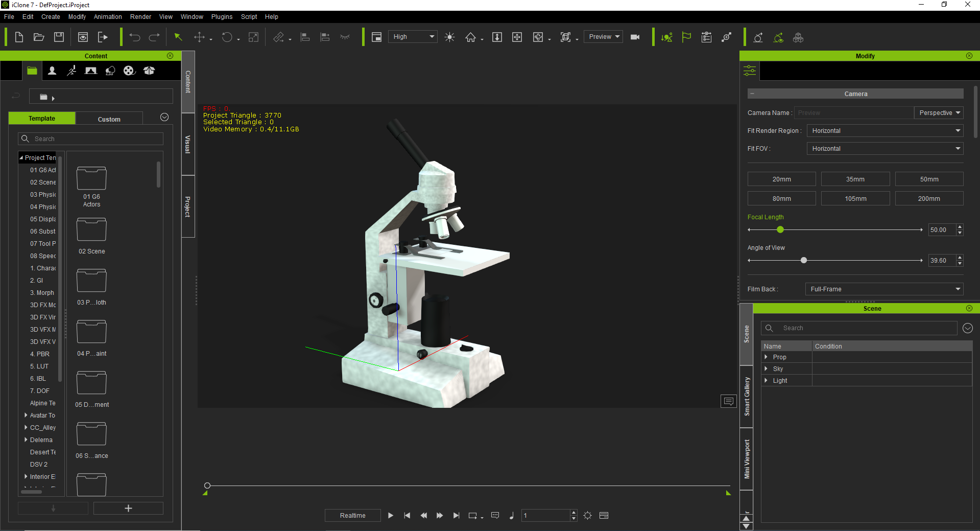Open the Animation menu

[108, 17]
